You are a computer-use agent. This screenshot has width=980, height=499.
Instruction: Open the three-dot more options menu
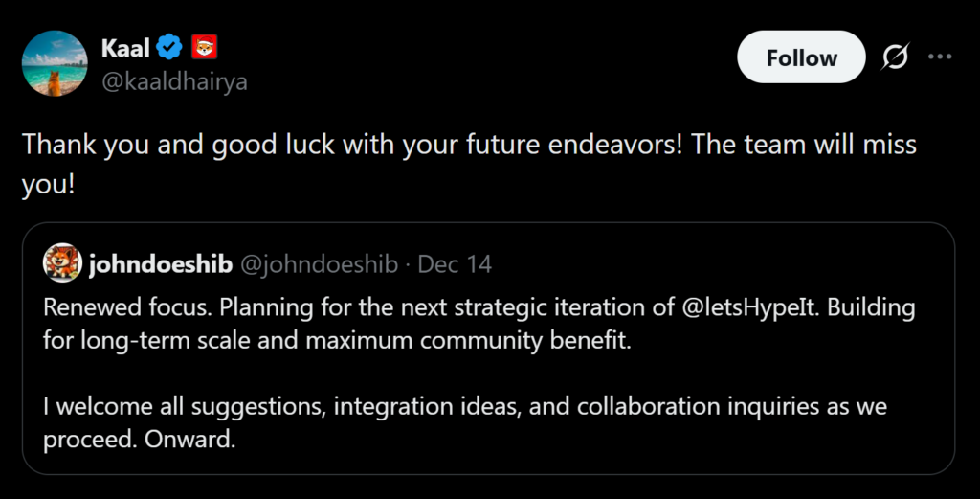coord(941,57)
